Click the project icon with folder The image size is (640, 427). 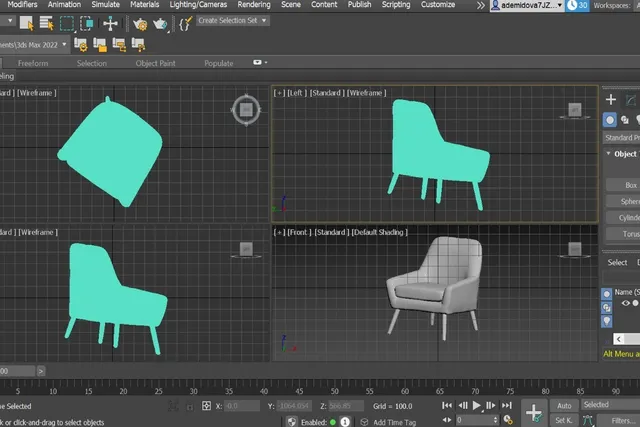[100, 45]
